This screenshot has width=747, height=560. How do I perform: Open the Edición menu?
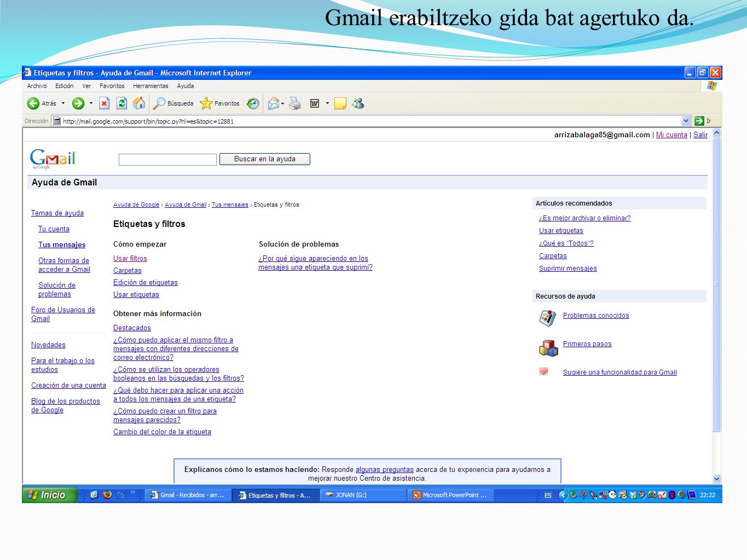(64, 86)
